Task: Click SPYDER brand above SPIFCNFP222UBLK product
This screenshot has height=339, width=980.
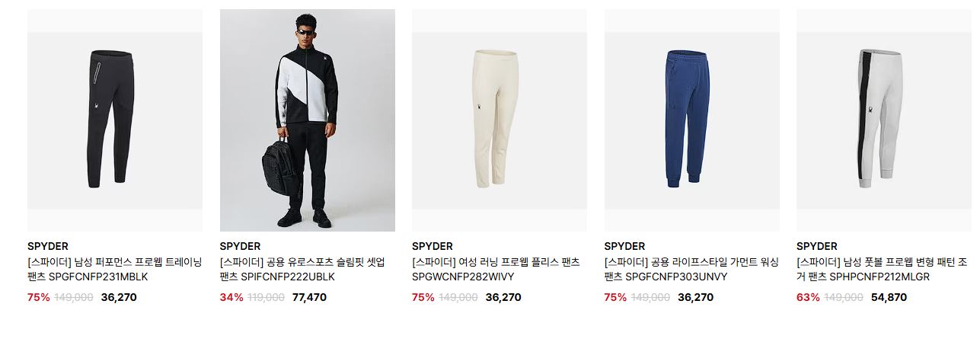Action: (241, 246)
